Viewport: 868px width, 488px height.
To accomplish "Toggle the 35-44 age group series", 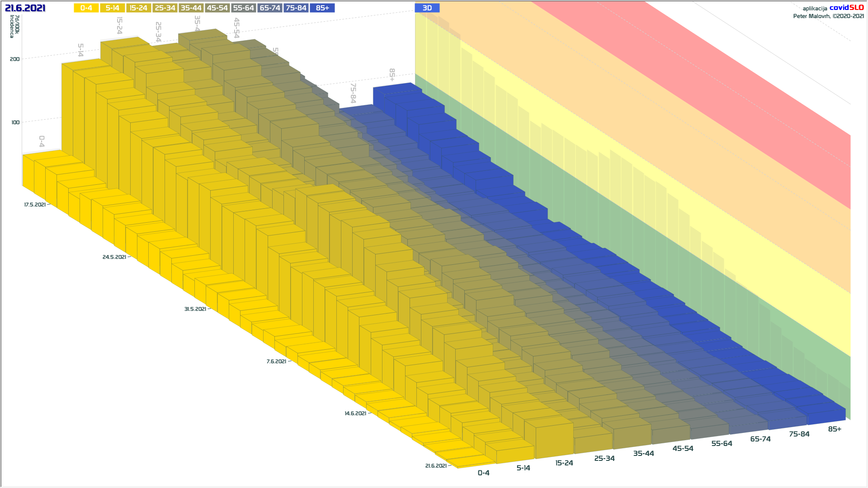I will point(191,8).
